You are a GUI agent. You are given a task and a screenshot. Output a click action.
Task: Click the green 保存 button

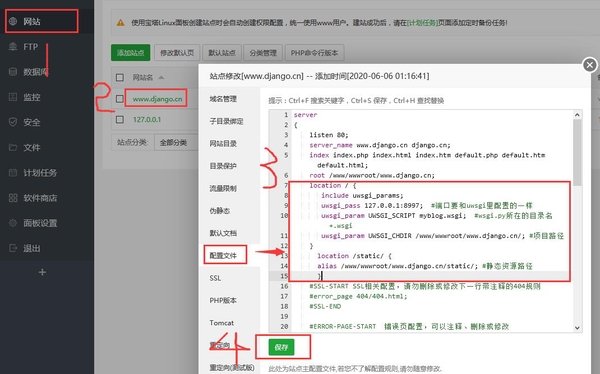281,347
